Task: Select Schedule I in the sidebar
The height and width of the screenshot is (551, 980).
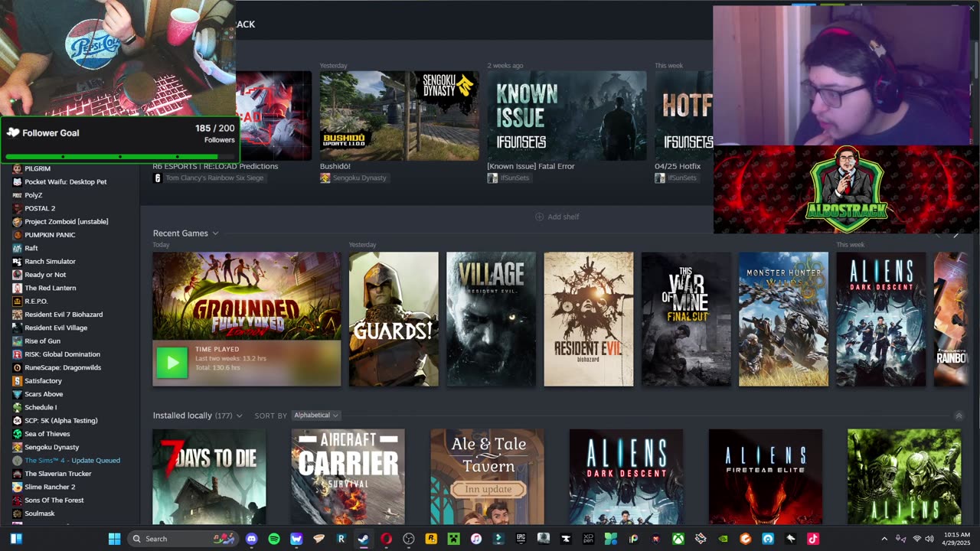Action: [41, 407]
